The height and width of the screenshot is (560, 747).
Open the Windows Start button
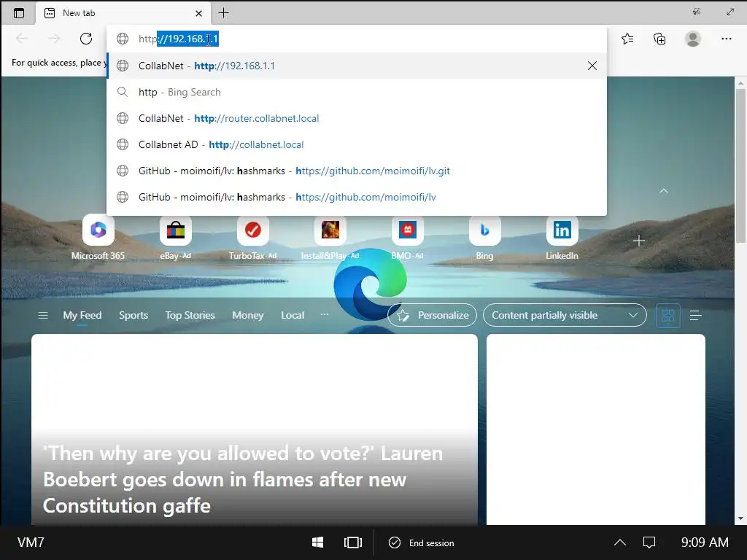point(317,542)
